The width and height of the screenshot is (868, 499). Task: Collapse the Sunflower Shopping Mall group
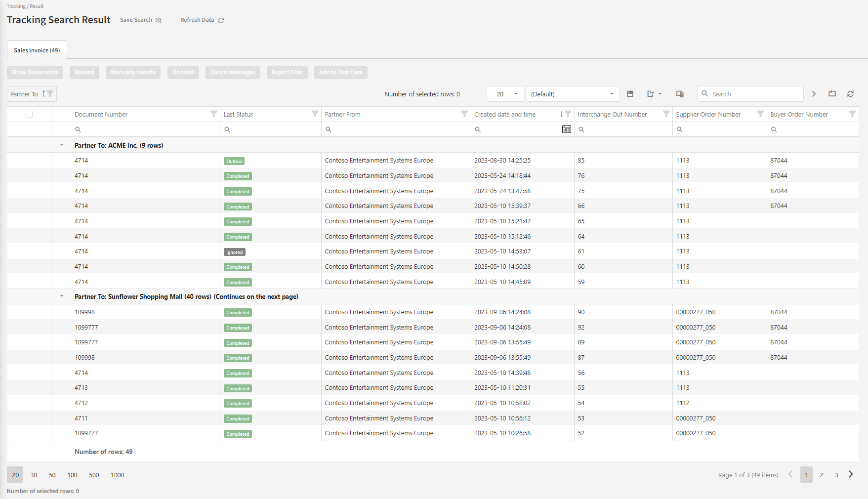pyautogui.click(x=62, y=296)
